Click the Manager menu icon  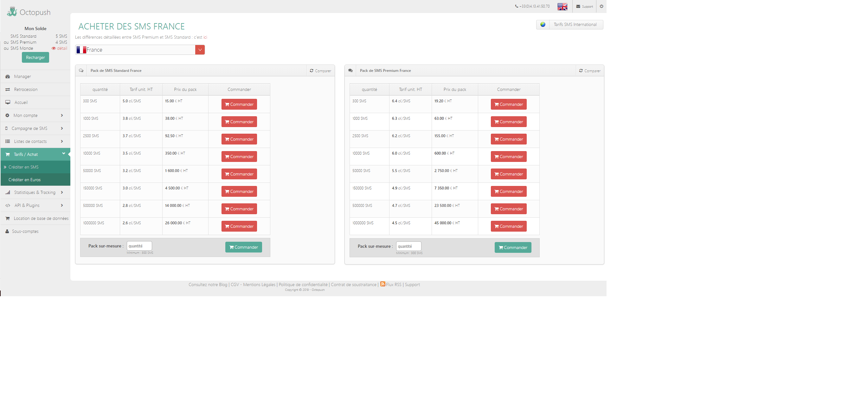(8, 76)
